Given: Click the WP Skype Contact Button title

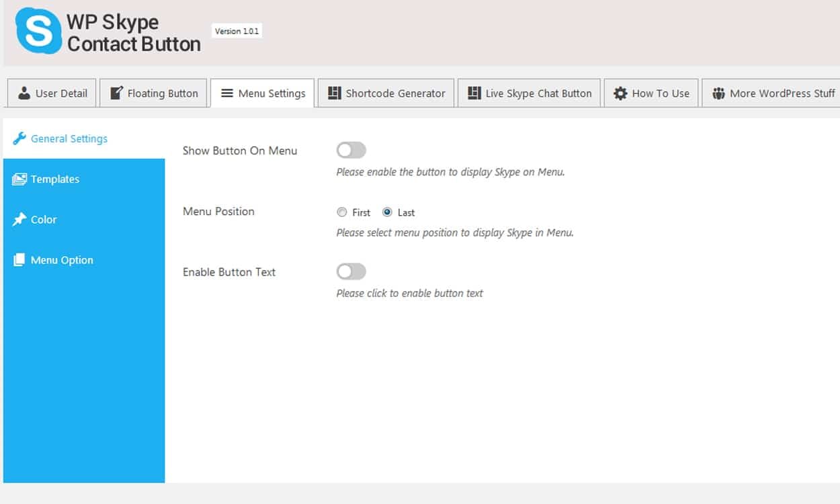Looking at the screenshot, I should coord(134,33).
